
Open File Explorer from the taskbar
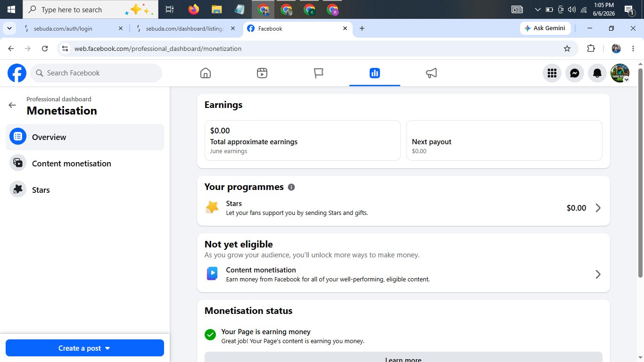point(216,9)
